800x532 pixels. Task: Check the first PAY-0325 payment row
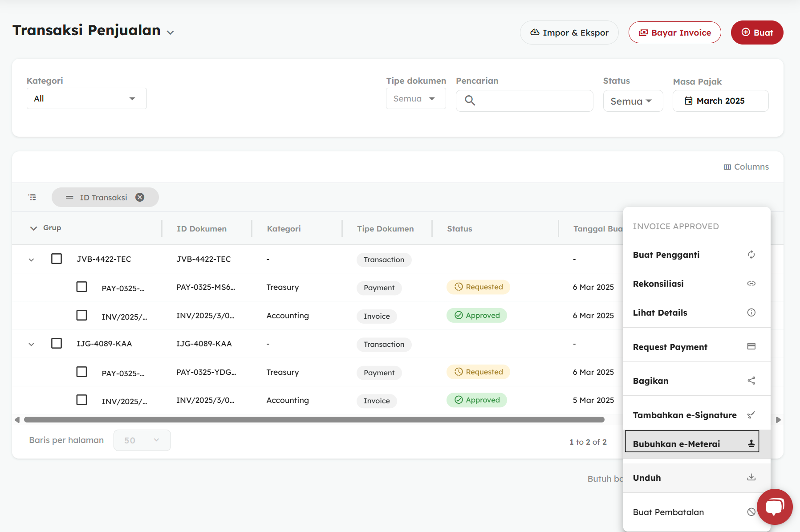coord(81,287)
